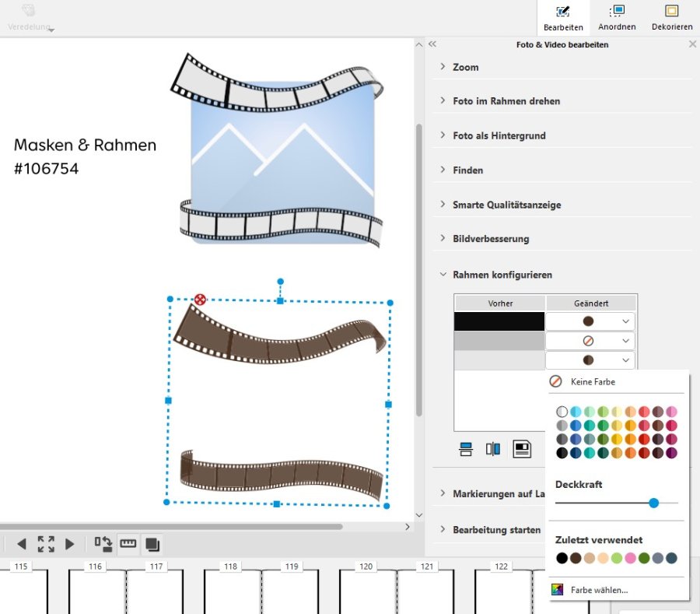The height and width of the screenshot is (614, 700).
Task: Toggle the ruler display icon
Action: [128, 544]
